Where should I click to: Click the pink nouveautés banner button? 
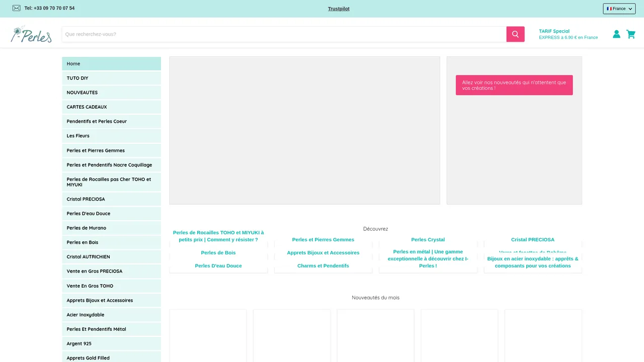click(x=514, y=85)
